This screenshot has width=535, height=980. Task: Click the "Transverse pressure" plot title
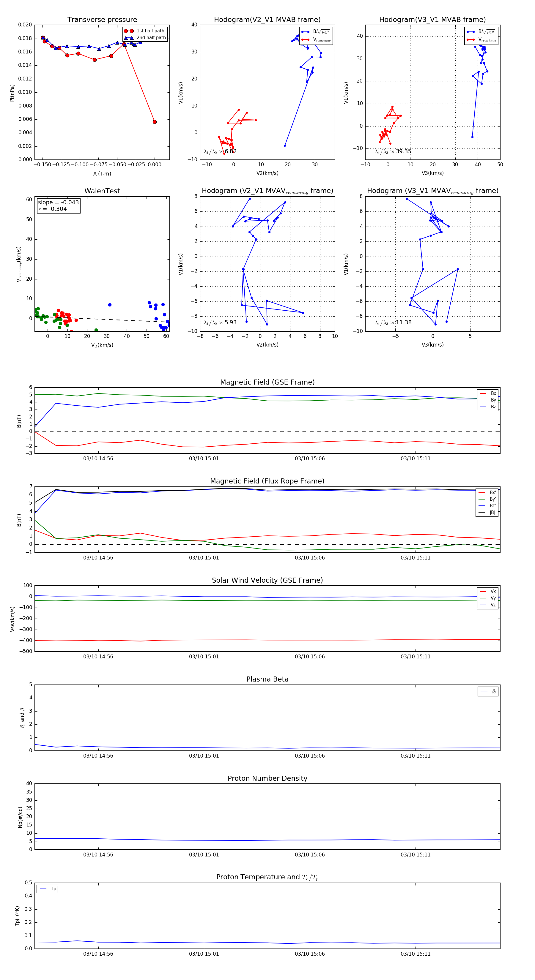coord(102,20)
